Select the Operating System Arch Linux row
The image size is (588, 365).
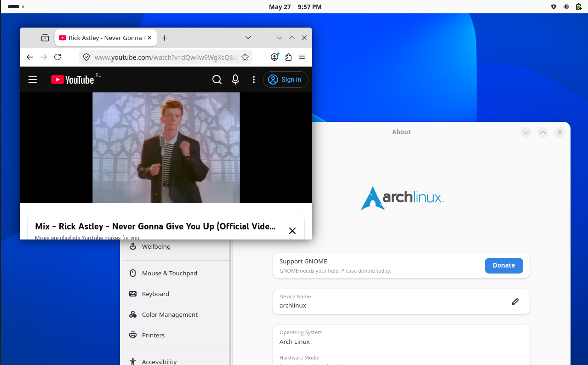pyautogui.click(x=401, y=337)
